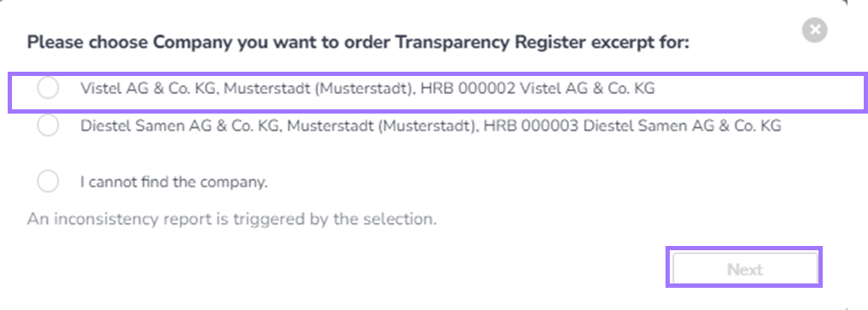Viewport: 868px width, 310px height.
Task: Close the dialog with the X icon
Action: [x=815, y=30]
